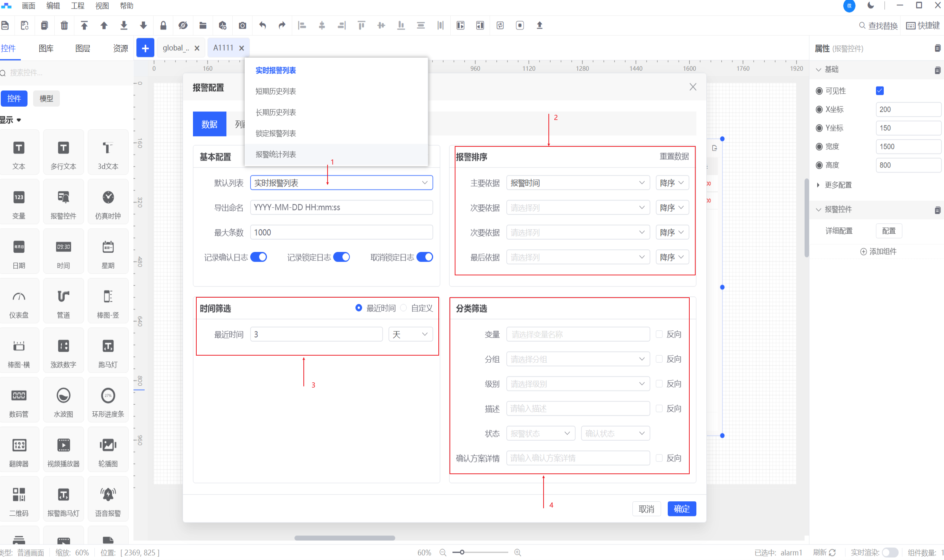
Task: Check the 反向 box for 变量
Action: [x=659, y=334]
